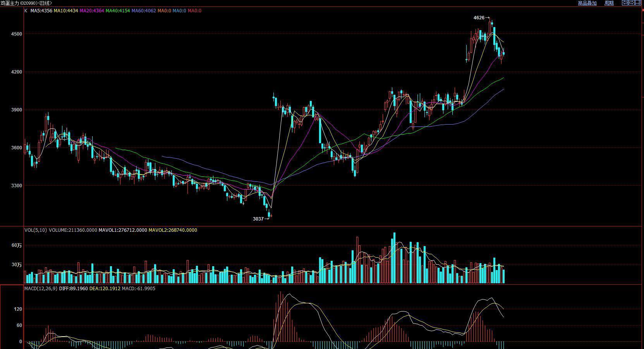The width and height of the screenshot is (644, 349).
Task: Select the yellow MA10:4434 indicator label
Action: click(x=66, y=11)
